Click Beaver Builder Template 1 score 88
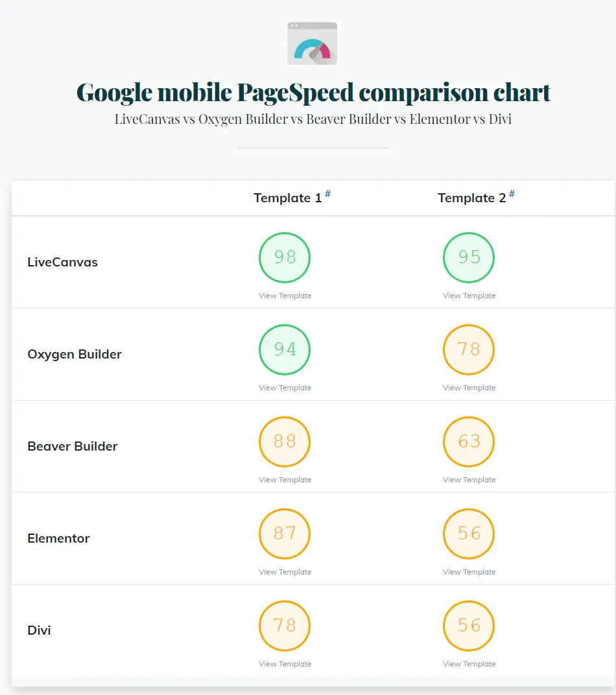This screenshot has height=695, width=616. click(x=285, y=442)
